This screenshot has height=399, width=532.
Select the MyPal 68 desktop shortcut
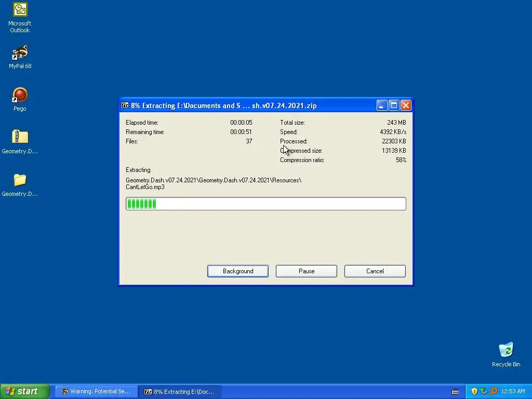(x=20, y=57)
